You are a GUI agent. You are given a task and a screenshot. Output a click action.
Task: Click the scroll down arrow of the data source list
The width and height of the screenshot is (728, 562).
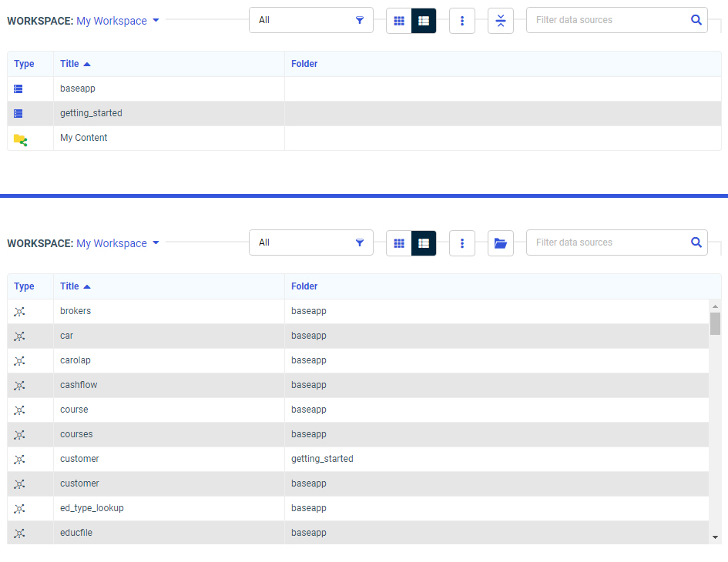(715, 537)
